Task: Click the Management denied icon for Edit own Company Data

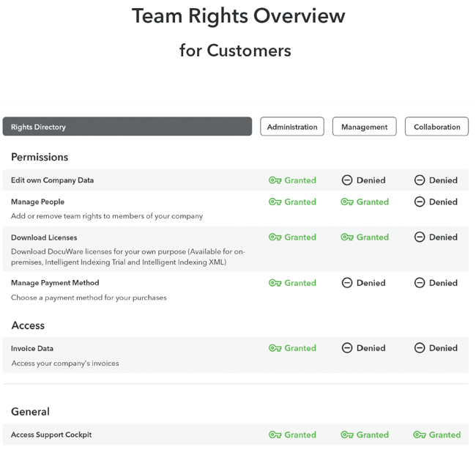Action: (347, 180)
